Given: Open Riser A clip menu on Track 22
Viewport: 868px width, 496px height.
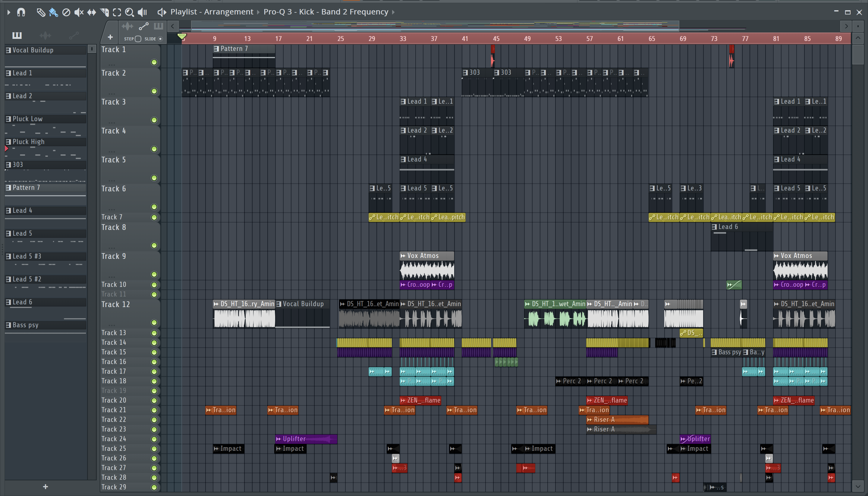Looking at the screenshot, I should tap(589, 420).
